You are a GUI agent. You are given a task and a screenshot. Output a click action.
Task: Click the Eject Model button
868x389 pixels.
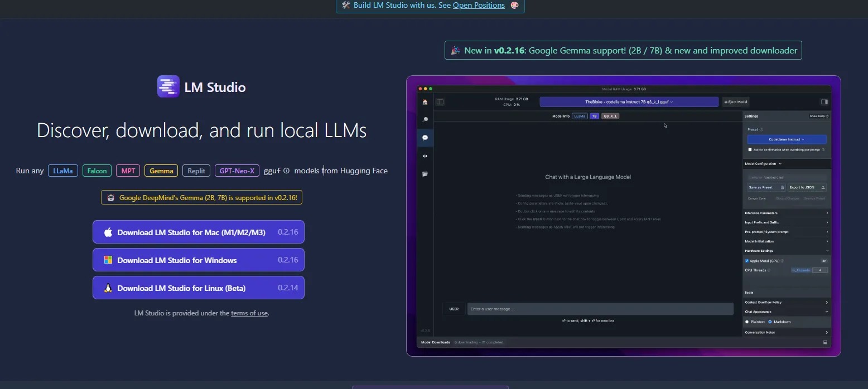click(x=736, y=102)
